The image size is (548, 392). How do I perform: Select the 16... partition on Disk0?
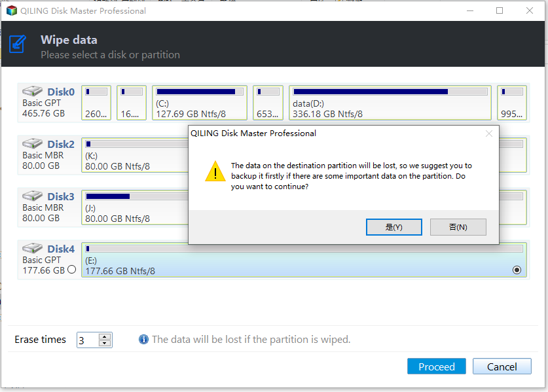132,103
